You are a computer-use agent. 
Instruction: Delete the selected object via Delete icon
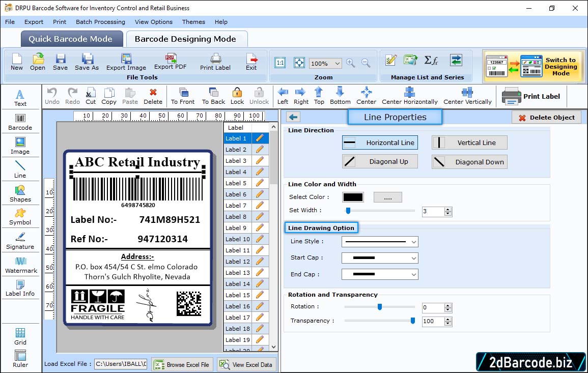click(x=153, y=96)
